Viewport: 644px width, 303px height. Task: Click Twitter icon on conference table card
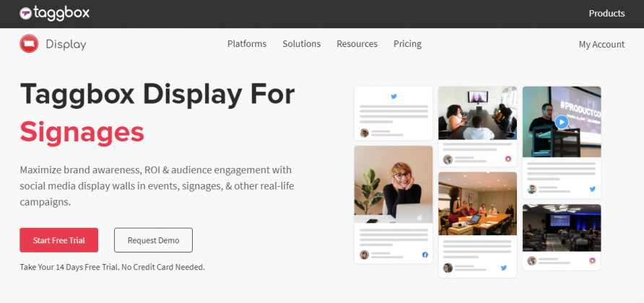503,268
